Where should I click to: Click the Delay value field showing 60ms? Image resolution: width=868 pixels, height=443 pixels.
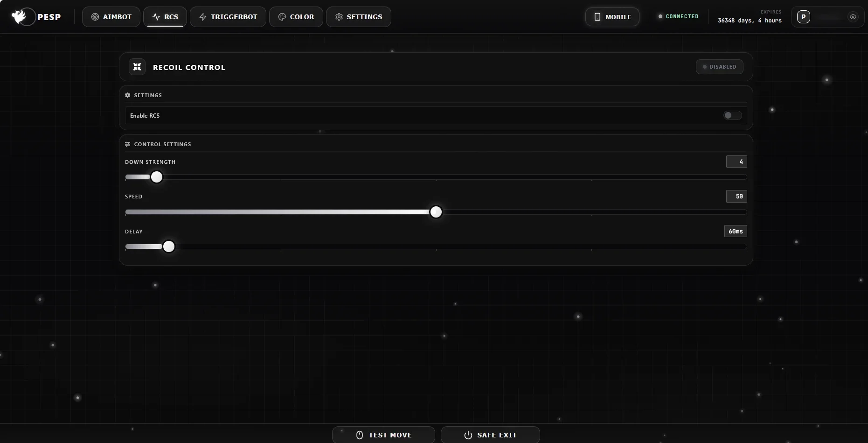(736, 232)
